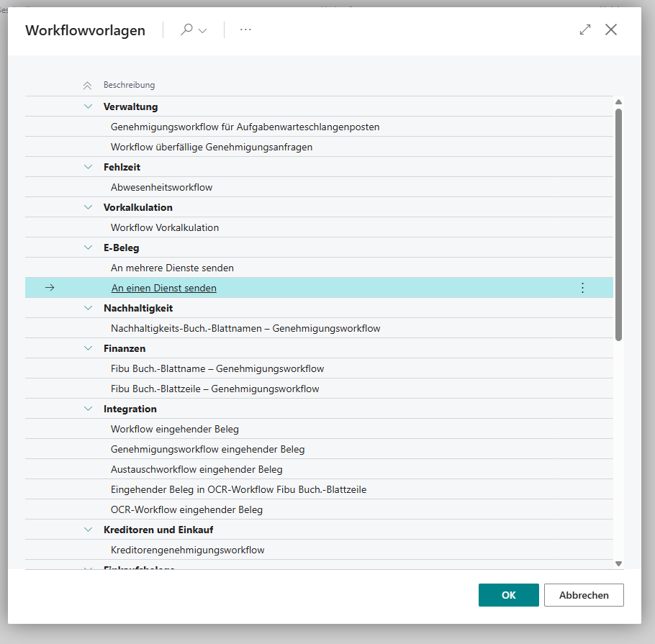Collapse the E-Beleg section

click(88, 247)
